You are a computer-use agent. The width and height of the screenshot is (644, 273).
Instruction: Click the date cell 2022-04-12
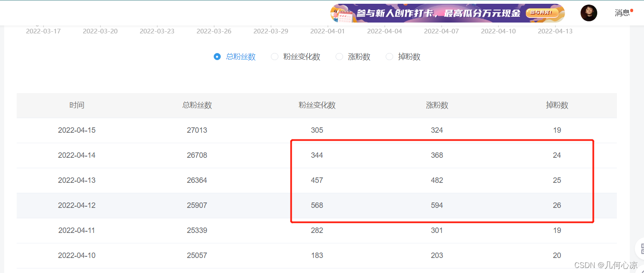click(x=77, y=205)
